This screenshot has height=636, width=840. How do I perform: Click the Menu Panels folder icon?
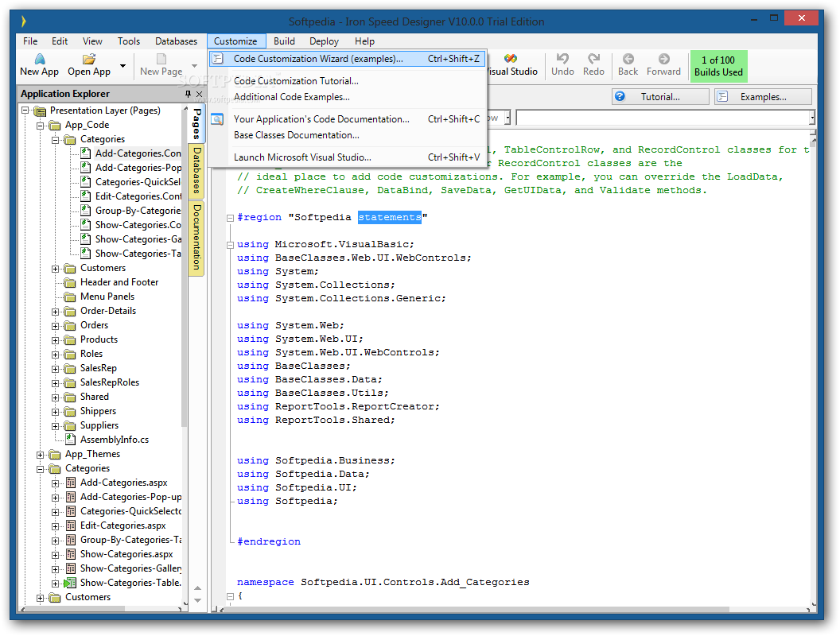[70, 297]
